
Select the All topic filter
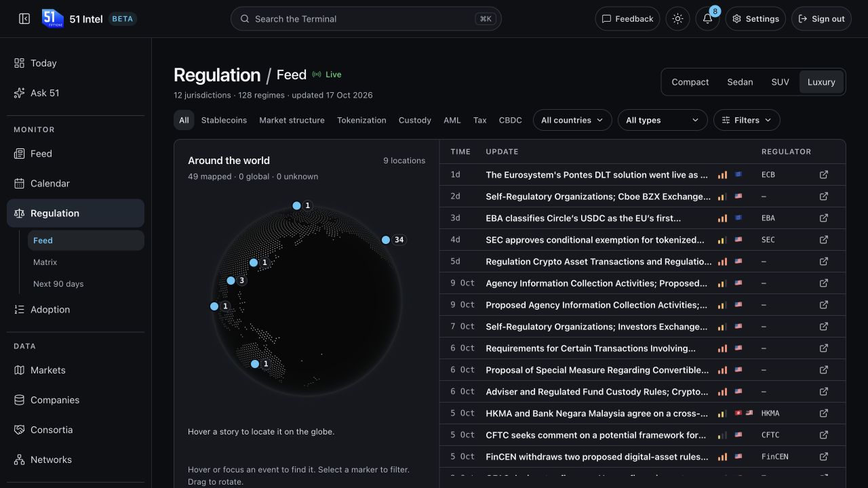[x=184, y=120]
